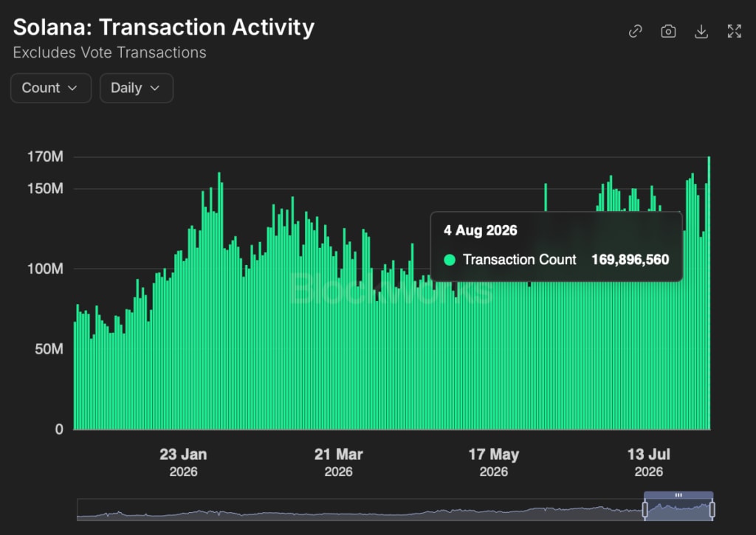Click the 21 Mar 2026 axis label

click(338, 462)
